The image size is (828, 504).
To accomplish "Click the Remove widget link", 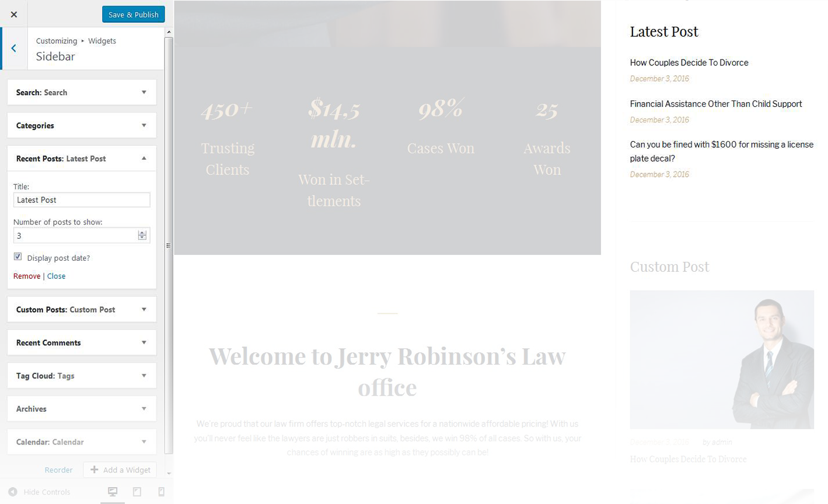I will (27, 276).
